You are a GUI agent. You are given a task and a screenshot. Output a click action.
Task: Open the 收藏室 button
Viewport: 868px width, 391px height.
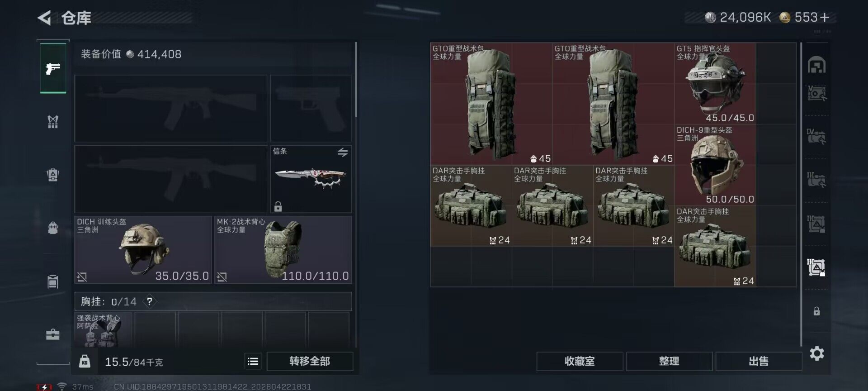pyautogui.click(x=580, y=361)
